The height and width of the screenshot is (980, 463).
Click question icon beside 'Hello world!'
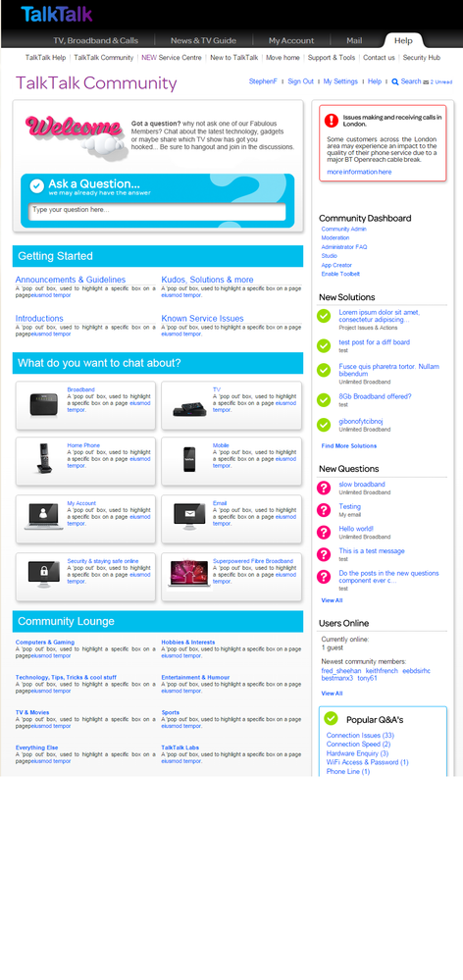coord(324,532)
